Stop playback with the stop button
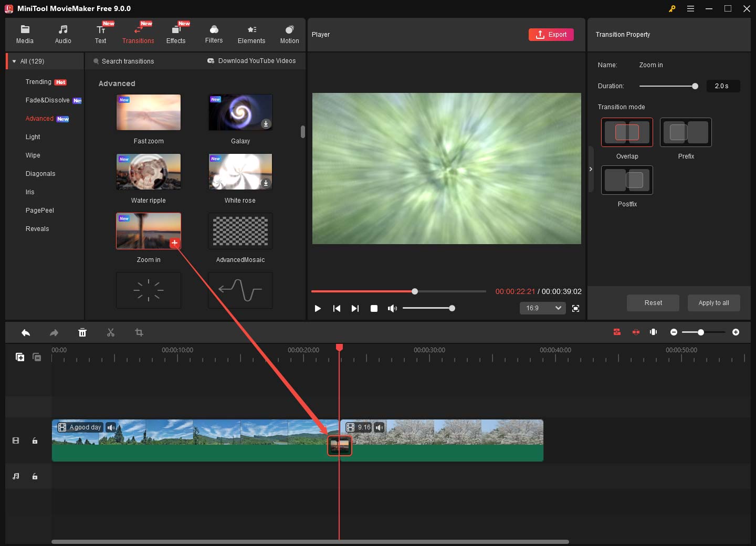 click(374, 308)
